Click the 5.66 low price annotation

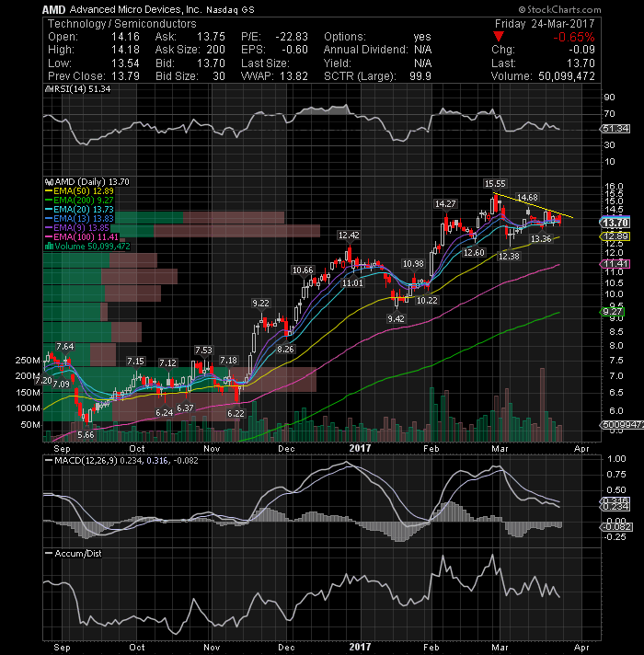click(86, 435)
